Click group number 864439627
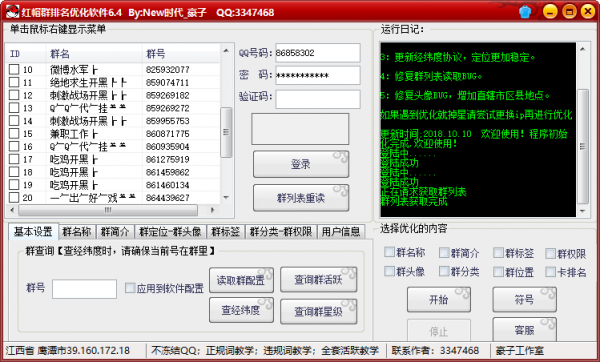Viewport: 600px width, 362px height. tap(168, 198)
